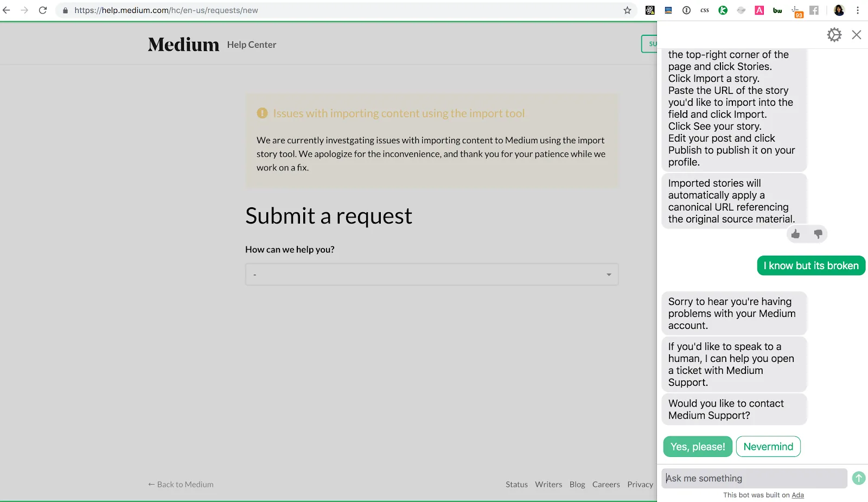
Task: Click the 'How can we help you?' label
Action: [x=290, y=250]
